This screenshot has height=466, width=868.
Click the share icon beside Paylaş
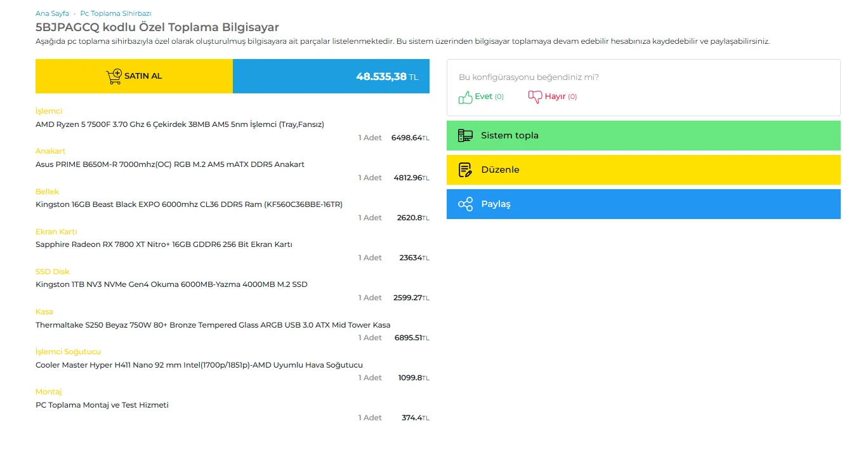point(466,204)
